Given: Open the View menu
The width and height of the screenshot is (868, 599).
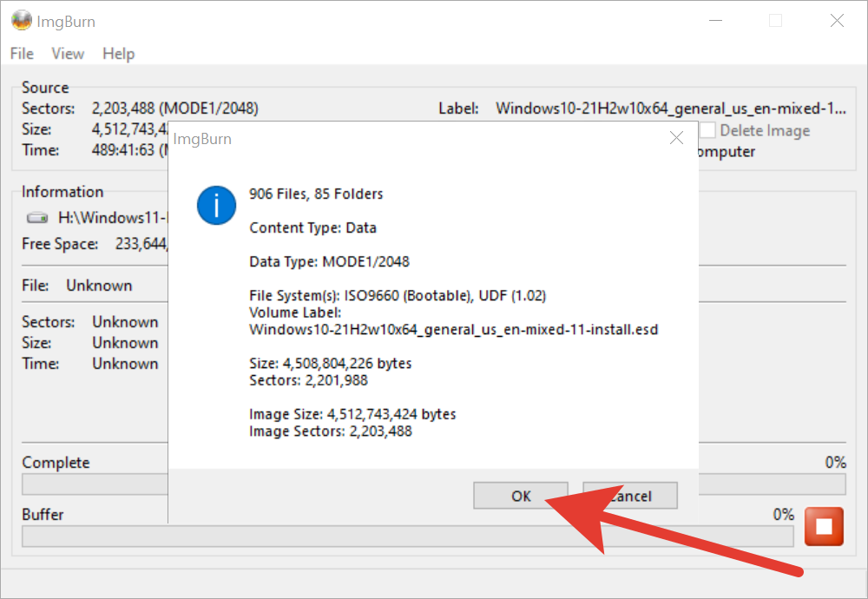Looking at the screenshot, I should tap(68, 54).
